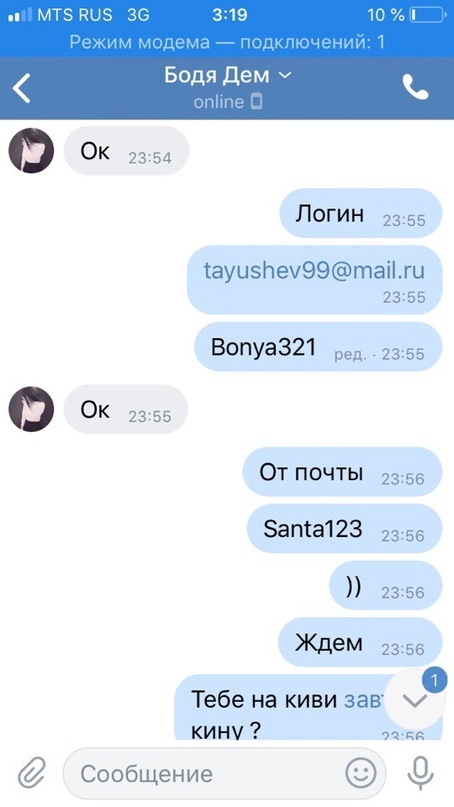Tap the Режим модема connection banner

tap(227, 42)
